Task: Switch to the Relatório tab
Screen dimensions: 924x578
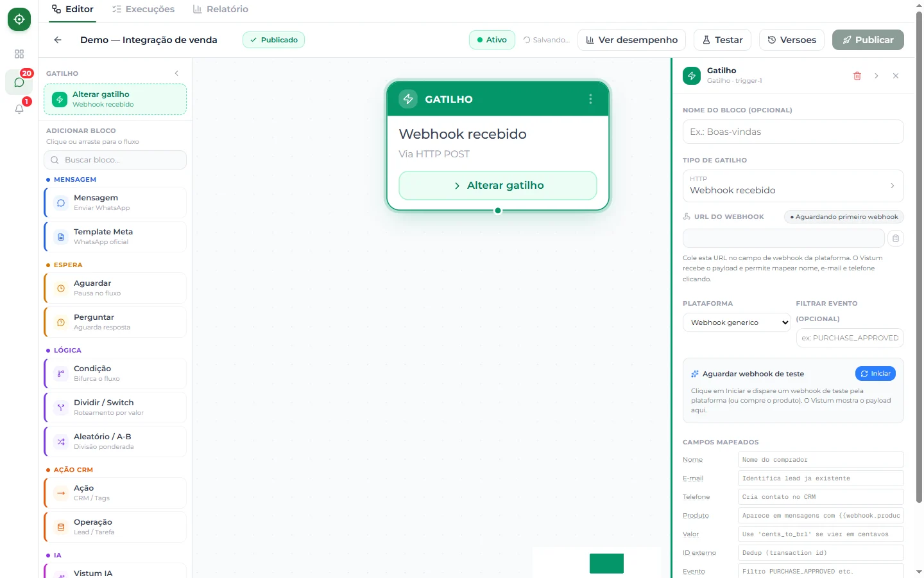Action: (220, 9)
